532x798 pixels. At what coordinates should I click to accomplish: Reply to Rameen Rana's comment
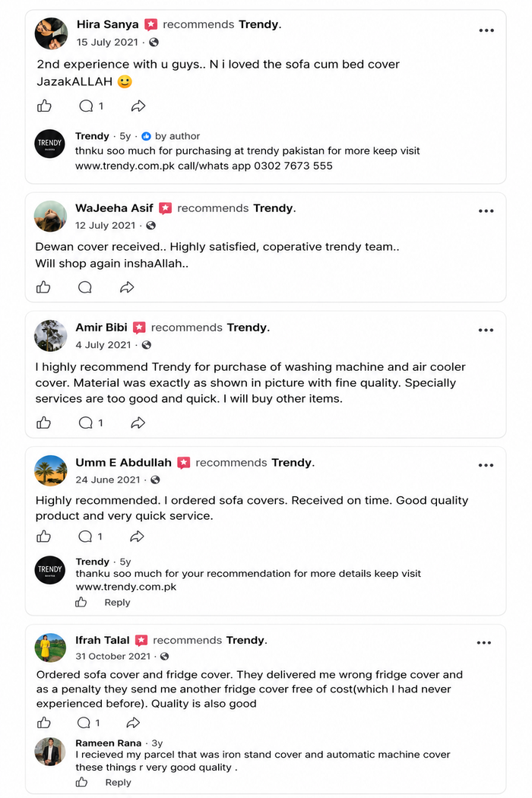click(x=118, y=782)
